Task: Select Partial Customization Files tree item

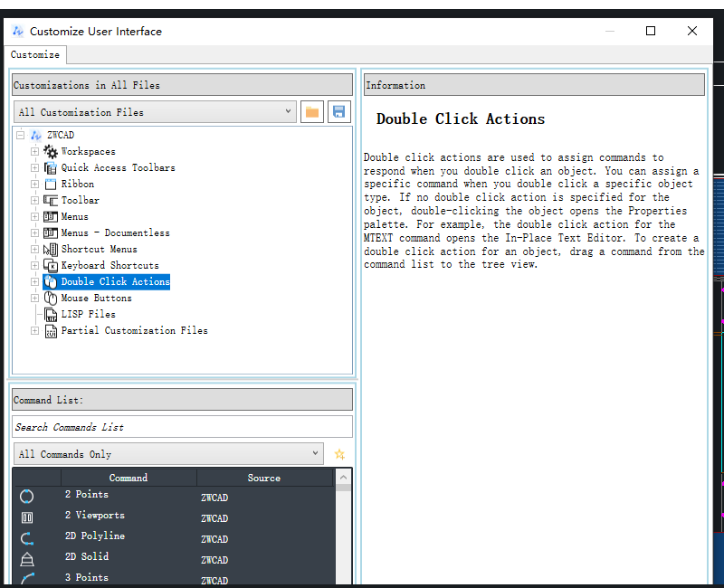Action: [134, 331]
